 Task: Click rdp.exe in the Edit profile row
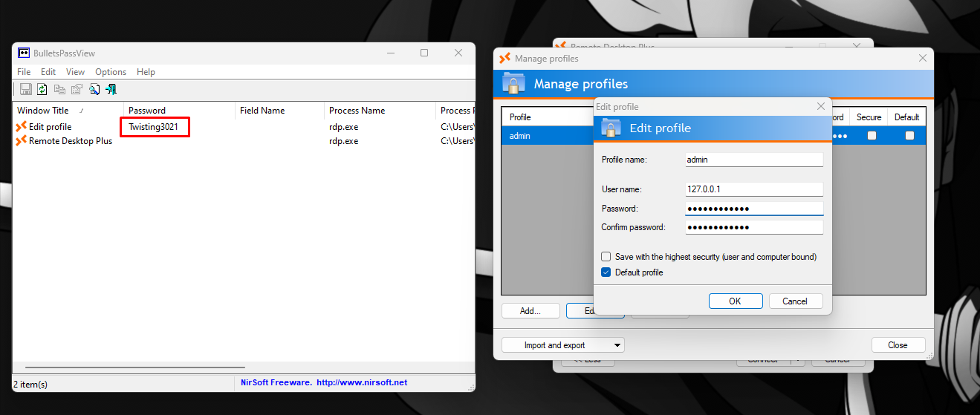(343, 127)
